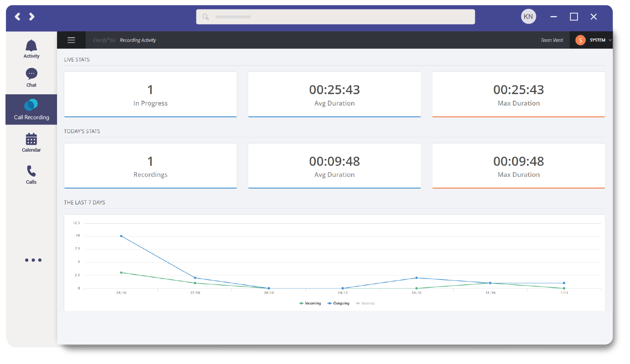Image resolution: width=630 pixels, height=364 pixels.
Task: Open the Chat section
Action: (x=31, y=77)
